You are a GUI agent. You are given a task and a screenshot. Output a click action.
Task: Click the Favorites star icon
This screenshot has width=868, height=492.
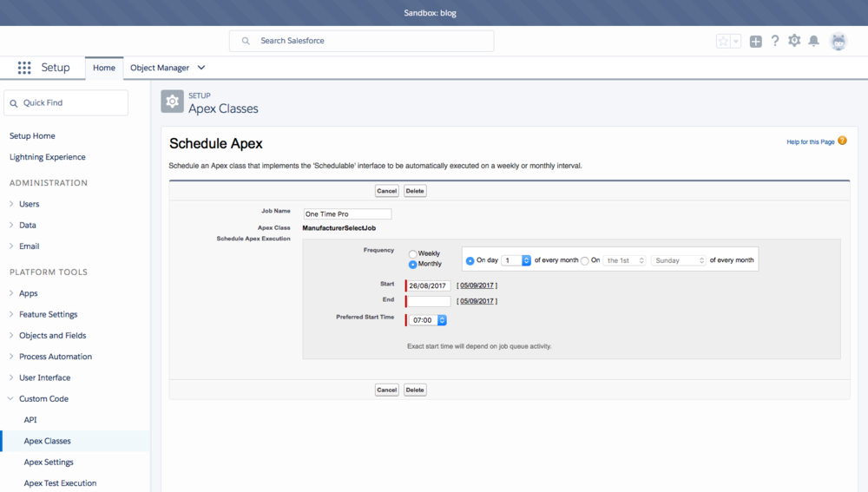tap(723, 41)
